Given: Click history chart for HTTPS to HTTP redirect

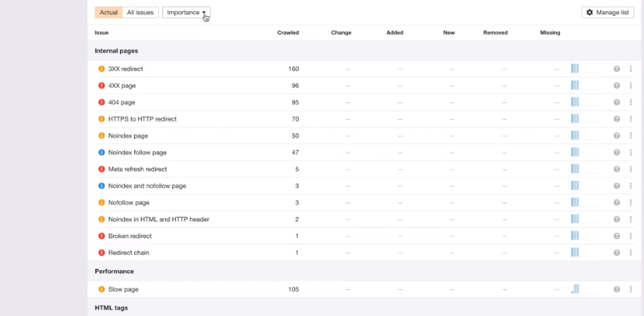Looking at the screenshot, I should tap(584, 119).
